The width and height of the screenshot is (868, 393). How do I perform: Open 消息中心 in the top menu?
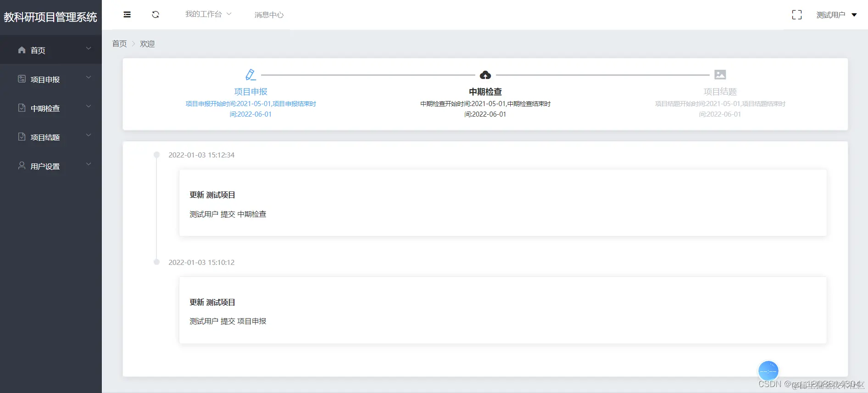(x=269, y=15)
